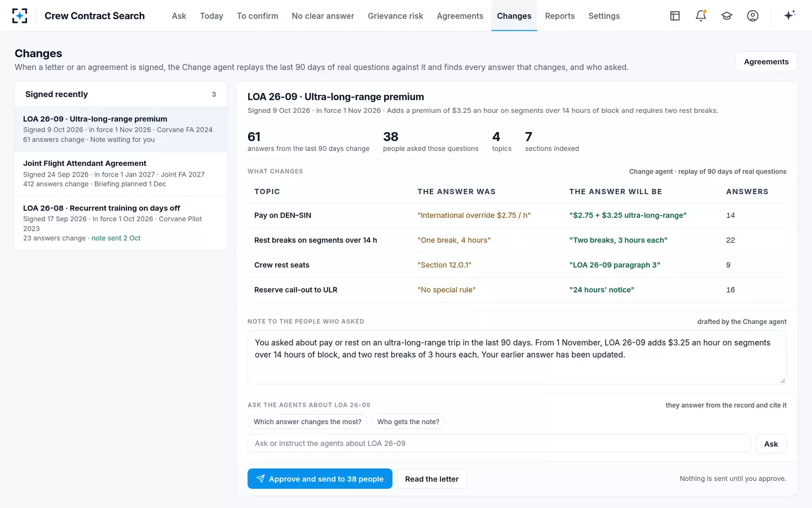Click the "24 hours' notice" answer
This screenshot has width=812, height=508.
coord(602,290)
